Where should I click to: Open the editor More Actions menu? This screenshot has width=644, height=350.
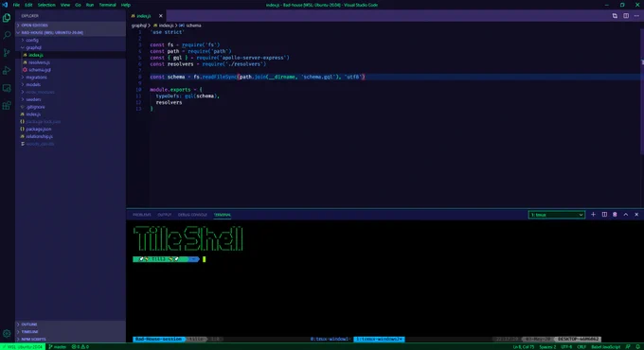pyautogui.click(x=636, y=16)
